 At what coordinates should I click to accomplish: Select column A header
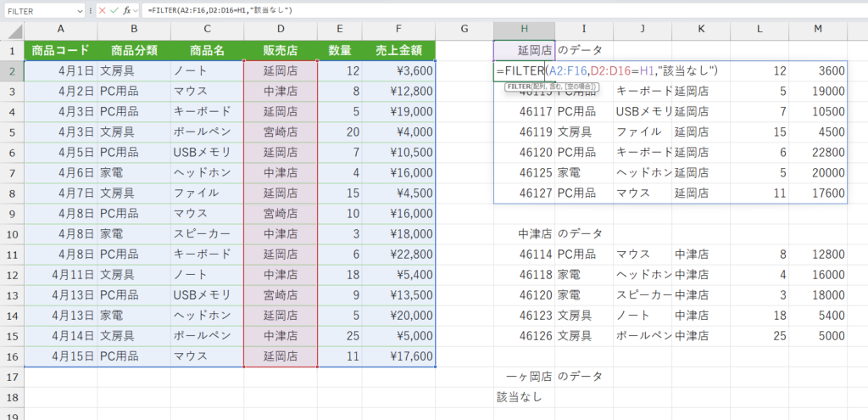pos(61,31)
